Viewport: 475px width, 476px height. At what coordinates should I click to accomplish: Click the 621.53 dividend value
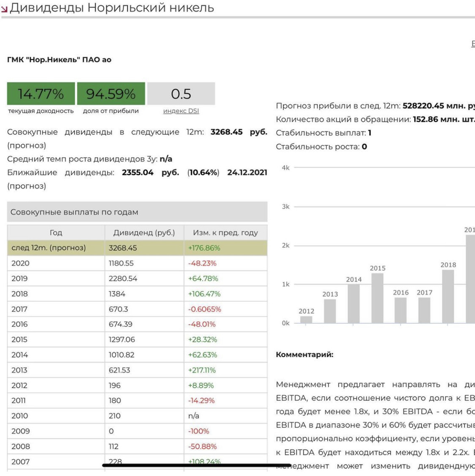[119, 370]
